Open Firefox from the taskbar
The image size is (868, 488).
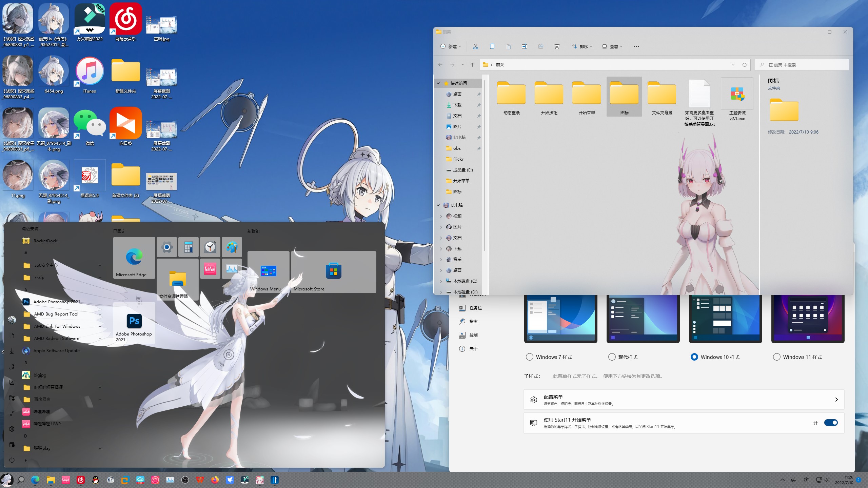click(215, 480)
